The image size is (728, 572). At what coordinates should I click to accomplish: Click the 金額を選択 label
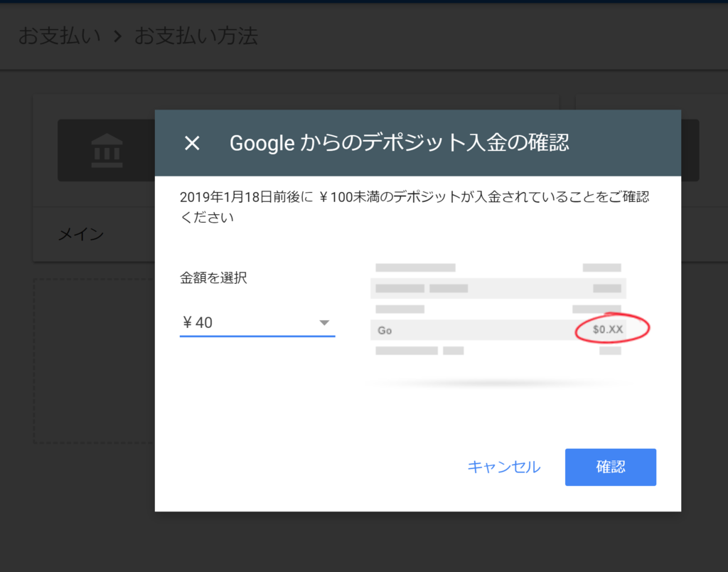pyautogui.click(x=213, y=278)
